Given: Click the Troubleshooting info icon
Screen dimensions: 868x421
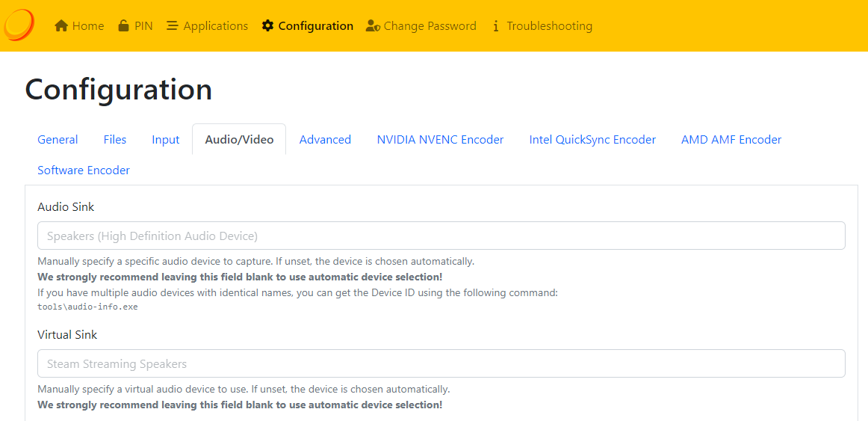Looking at the screenshot, I should pyautogui.click(x=496, y=26).
